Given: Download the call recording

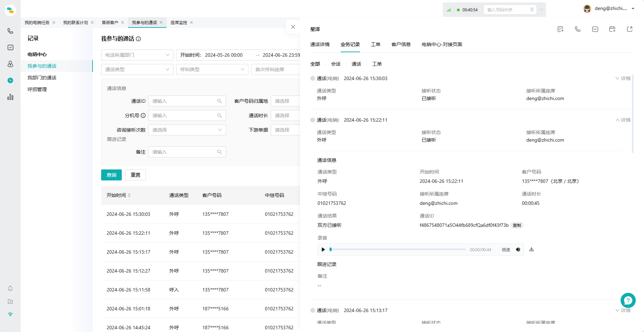Looking at the screenshot, I should (532, 250).
